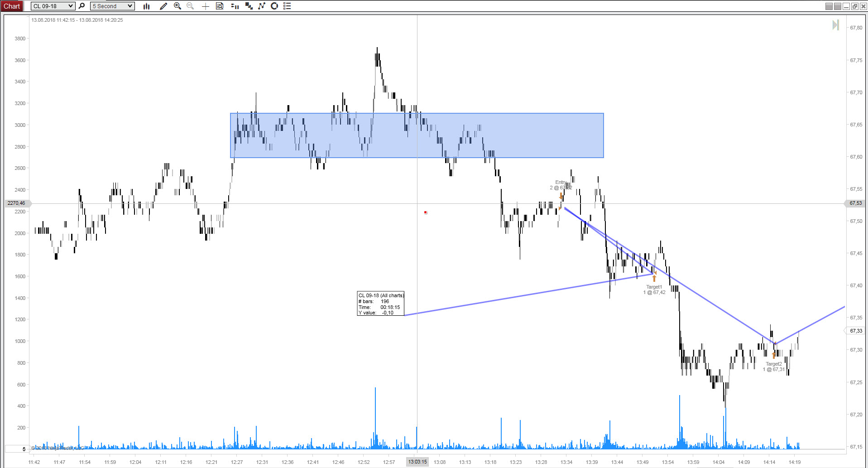
Task: Click the overlapping squares toolbar icon
Action: coord(249,6)
